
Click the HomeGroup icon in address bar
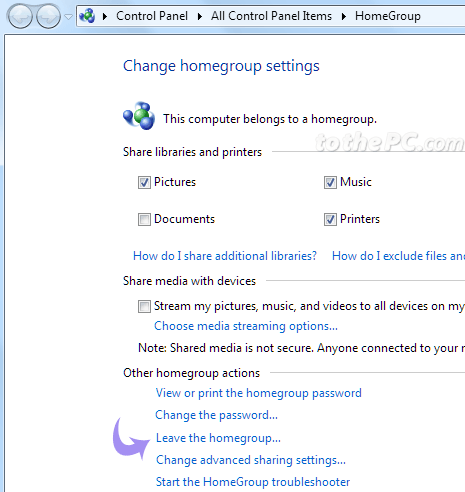pyautogui.click(x=87, y=16)
